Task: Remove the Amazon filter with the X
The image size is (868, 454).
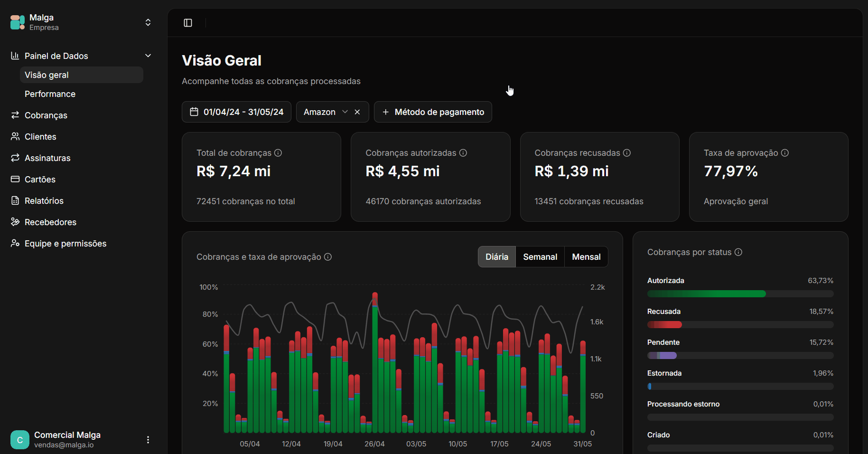Action: click(357, 112)
